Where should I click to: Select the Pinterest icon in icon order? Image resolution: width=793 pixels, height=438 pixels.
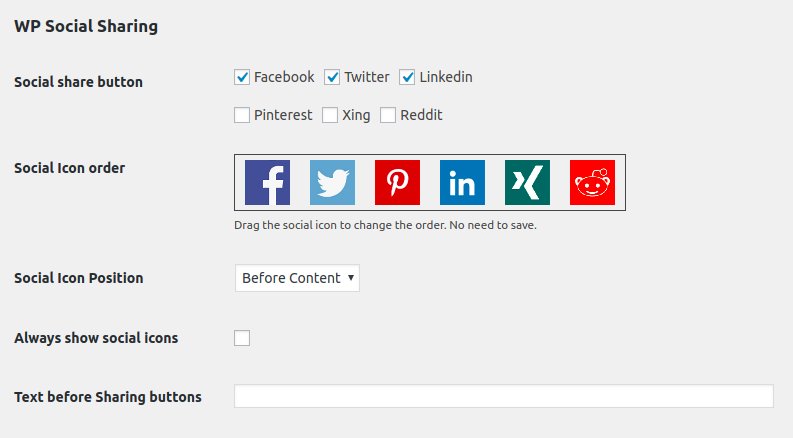(397, 183)
